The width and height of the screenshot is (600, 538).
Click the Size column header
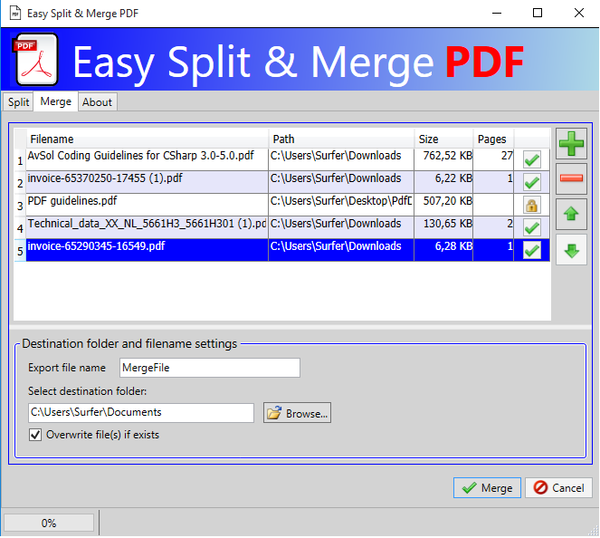[444, 139]
